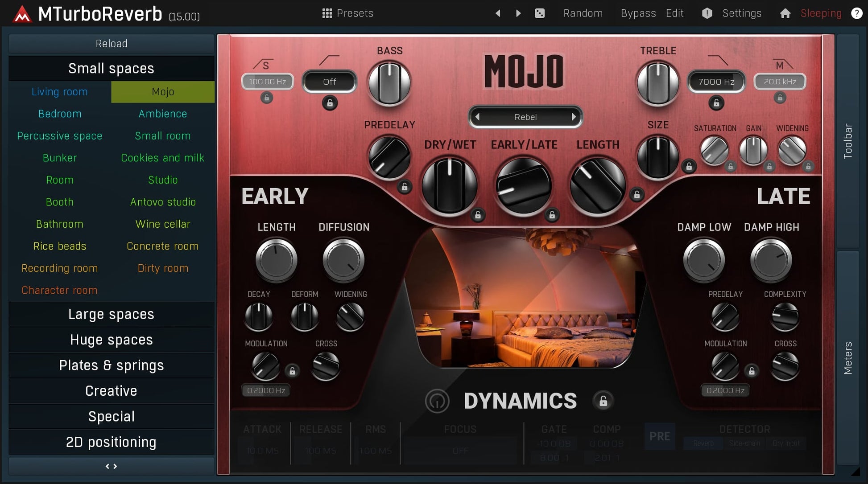Click the warning/notifications icon in top toolbar
This screenshot has height=484, width=868.
706,13
